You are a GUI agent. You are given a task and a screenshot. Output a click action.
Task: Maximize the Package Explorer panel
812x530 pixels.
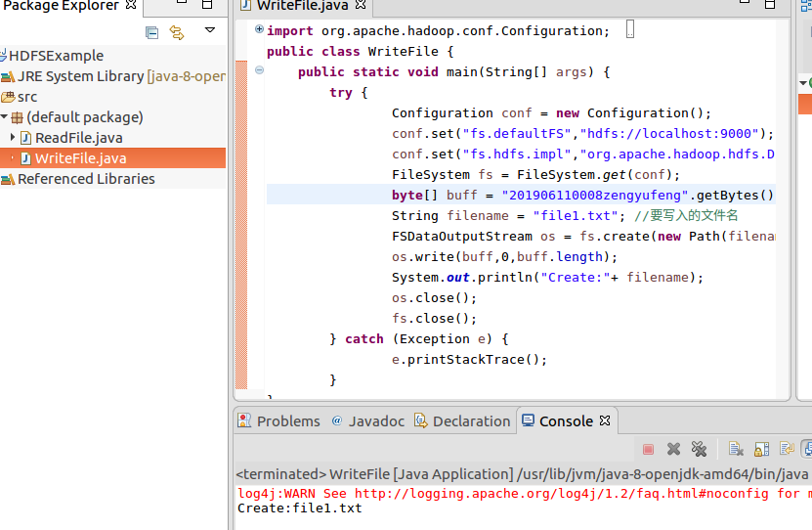[207, 4]
